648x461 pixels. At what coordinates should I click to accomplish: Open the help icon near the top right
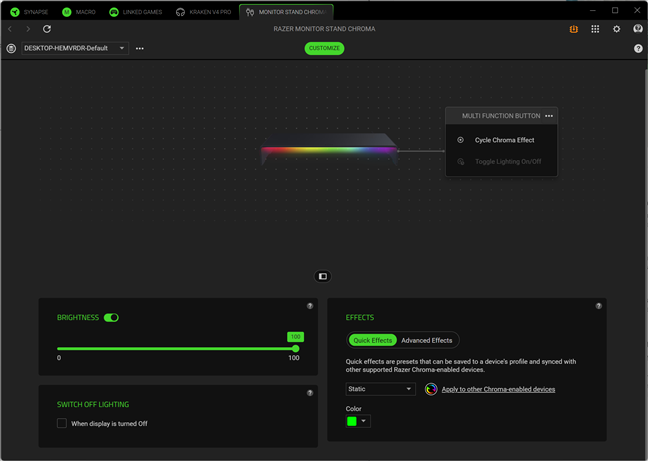coord(638,48)
